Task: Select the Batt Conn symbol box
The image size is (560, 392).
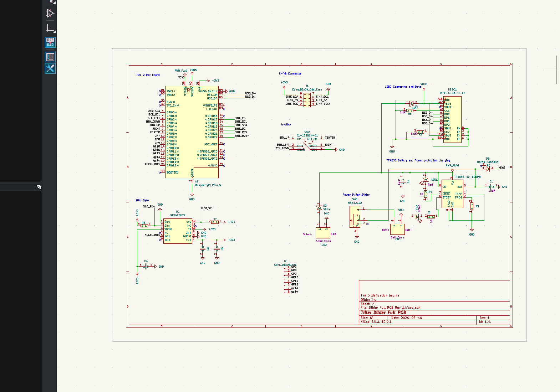Action: click(x=397, y=229)
